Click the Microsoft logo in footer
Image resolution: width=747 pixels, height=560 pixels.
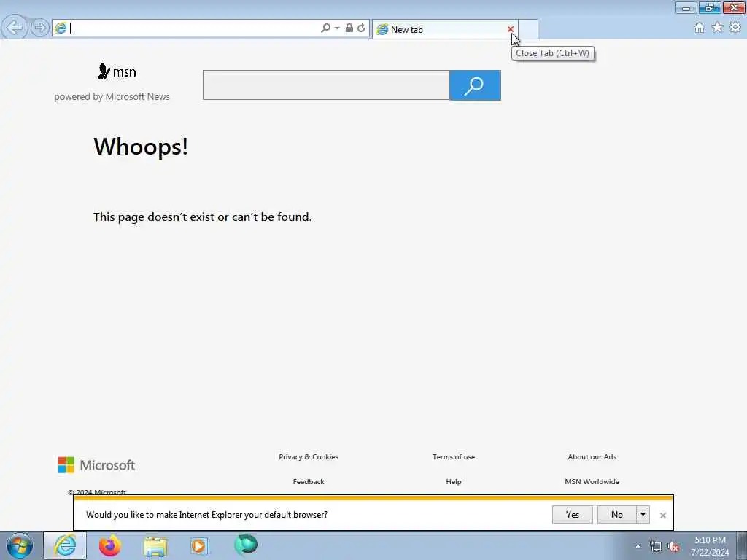[x=97, y=465]
